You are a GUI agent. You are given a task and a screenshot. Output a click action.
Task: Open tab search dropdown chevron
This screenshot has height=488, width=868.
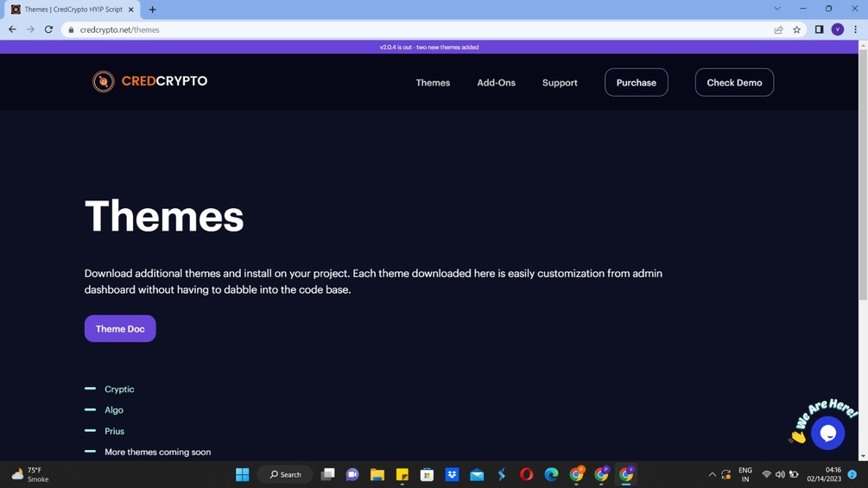point(777,9)
